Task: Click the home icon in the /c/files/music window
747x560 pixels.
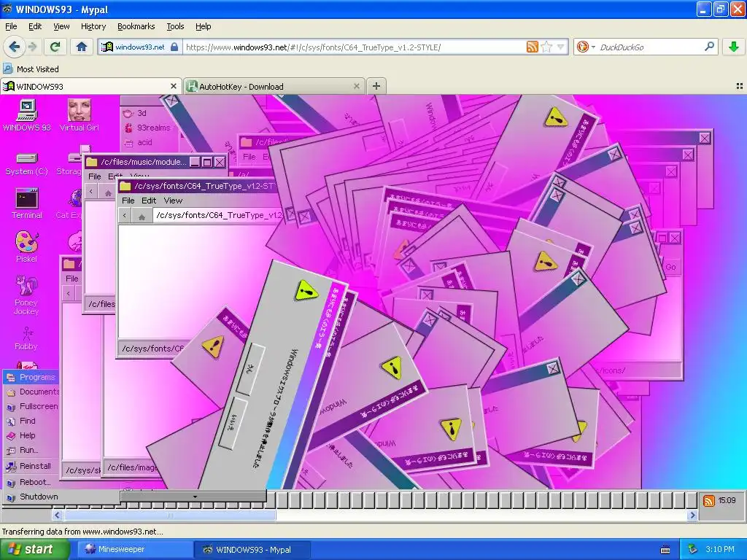Action: coord(108,192)
